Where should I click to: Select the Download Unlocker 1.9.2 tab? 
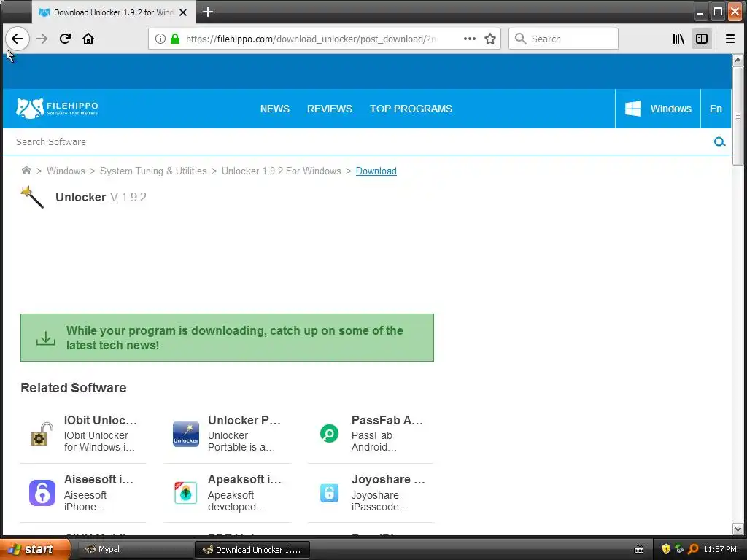point(114,12)
